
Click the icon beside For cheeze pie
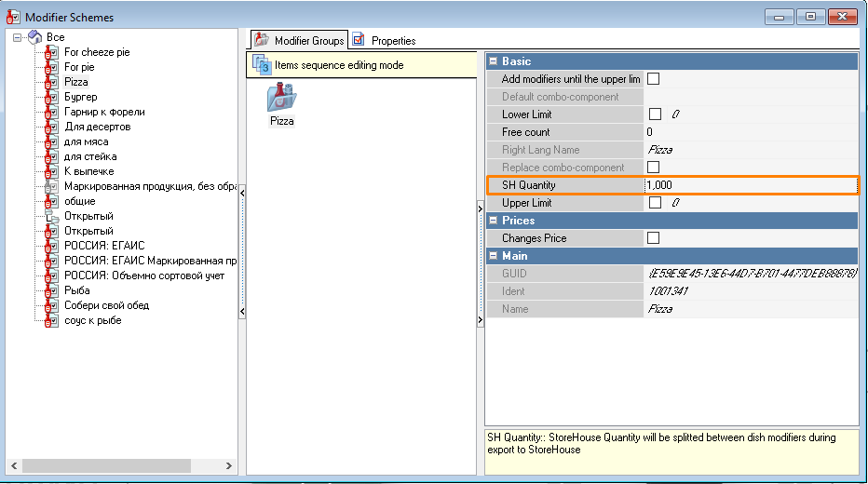point(51,52)
